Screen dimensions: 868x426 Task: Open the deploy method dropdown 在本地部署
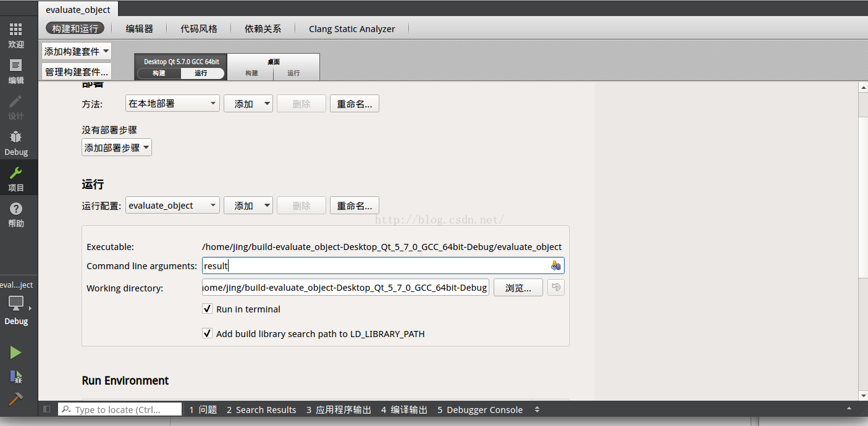[172, 104]
